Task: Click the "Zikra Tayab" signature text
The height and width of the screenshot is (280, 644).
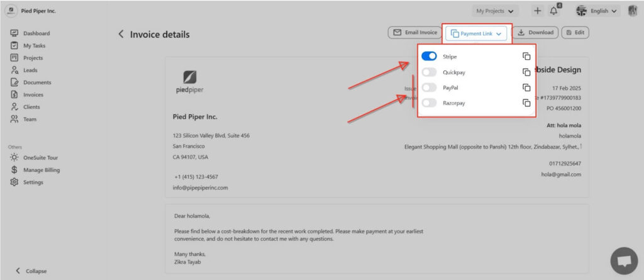Action: (x=187, y=262)
